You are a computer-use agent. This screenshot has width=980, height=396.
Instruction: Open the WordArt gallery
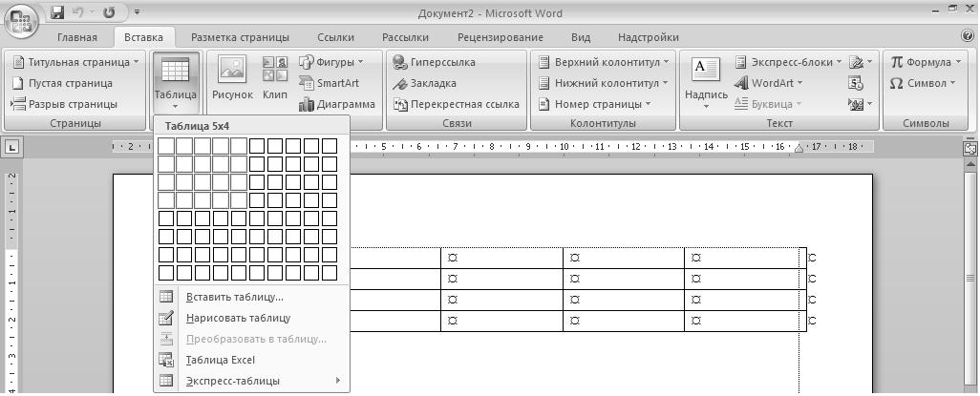coord(769,83)
